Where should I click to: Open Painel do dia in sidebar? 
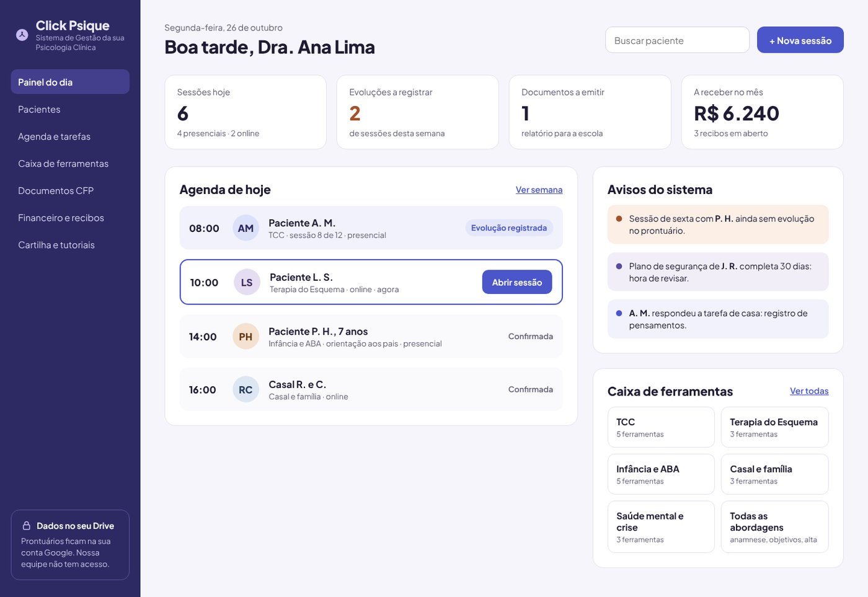pyautogui.click(x=70, y=82)
